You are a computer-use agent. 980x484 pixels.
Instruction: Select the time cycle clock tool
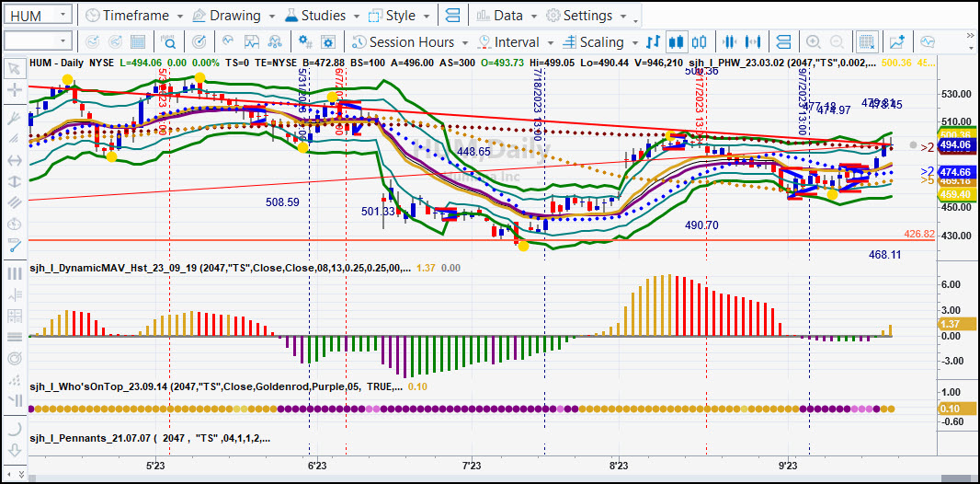(14, 224)
